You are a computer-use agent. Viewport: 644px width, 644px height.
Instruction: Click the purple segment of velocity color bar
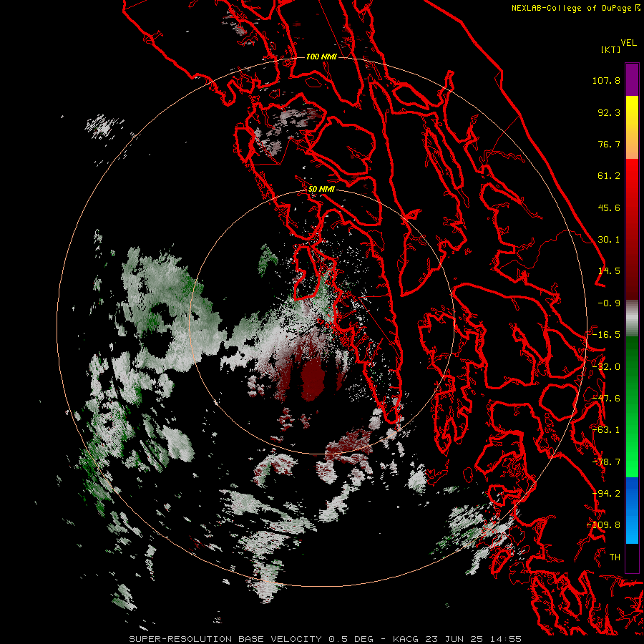[x=632, y=79]
